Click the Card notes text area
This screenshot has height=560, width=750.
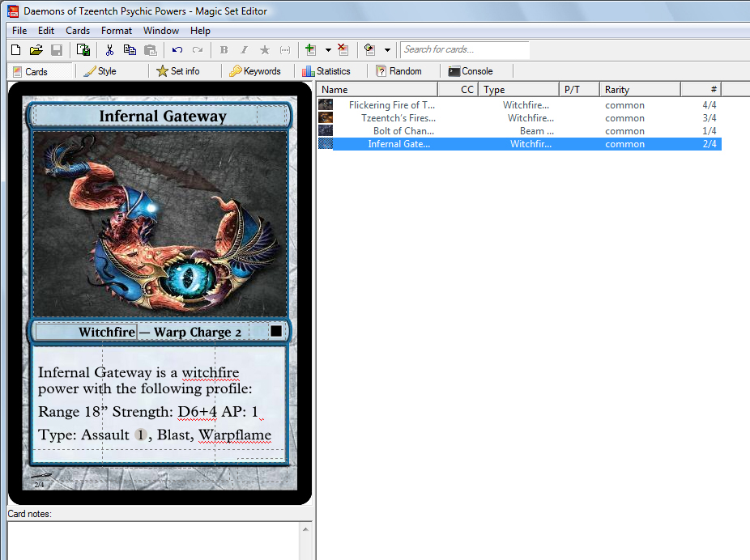click(x=155, y=541)
